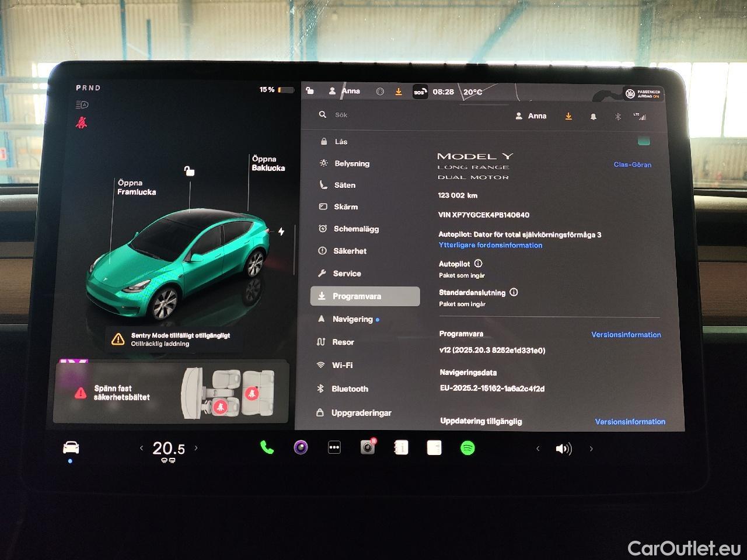Screen dimensions: 747x560
Task: Tap the orange download icon in status bar
Action: 399,92
